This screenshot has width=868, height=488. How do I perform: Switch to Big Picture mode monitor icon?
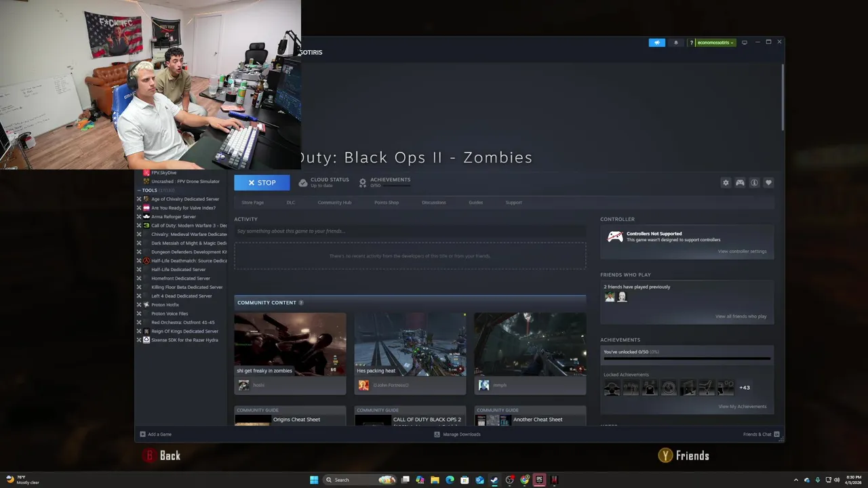tap(745, 43)
